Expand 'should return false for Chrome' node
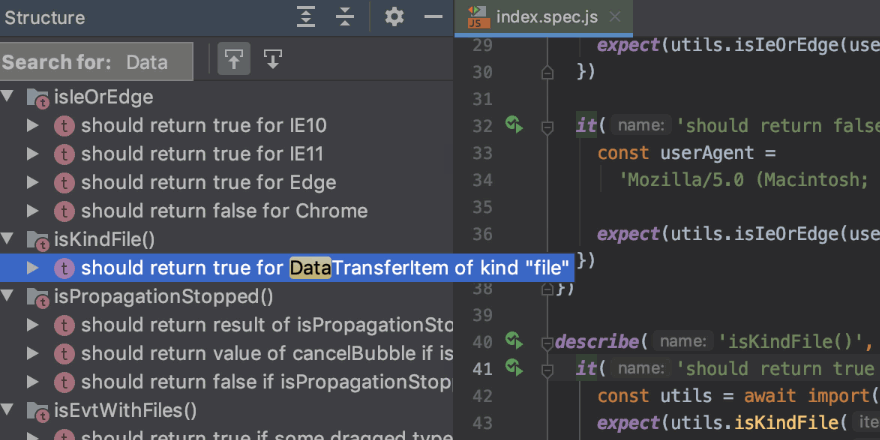This screenshot has width=880, height=440. [x=33, y=211]
